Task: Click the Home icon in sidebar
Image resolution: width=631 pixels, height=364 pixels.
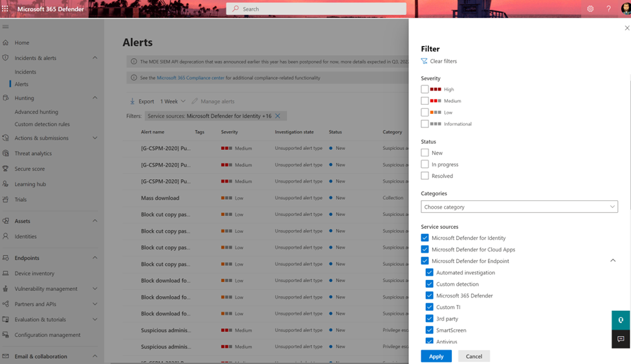Action: coord(5,42)
